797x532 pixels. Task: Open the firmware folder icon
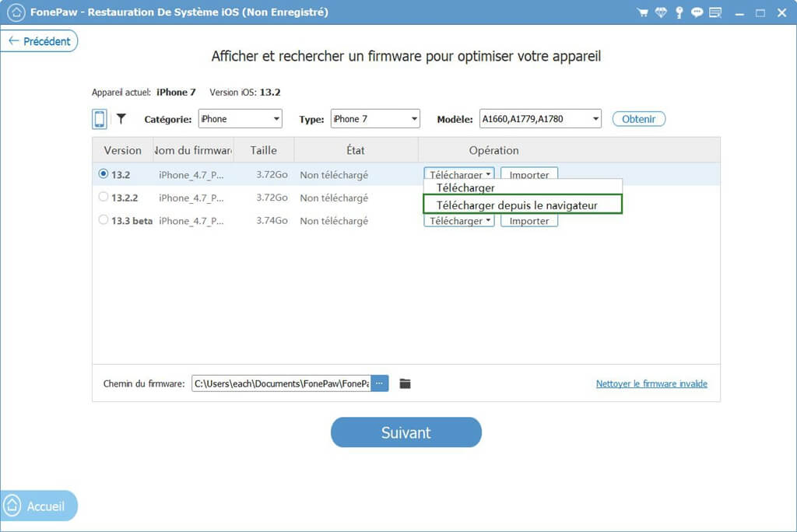coord(405,383)
